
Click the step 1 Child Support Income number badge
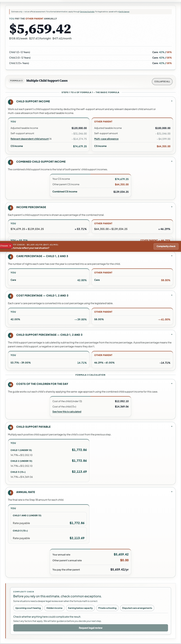(x=10, y=102)
